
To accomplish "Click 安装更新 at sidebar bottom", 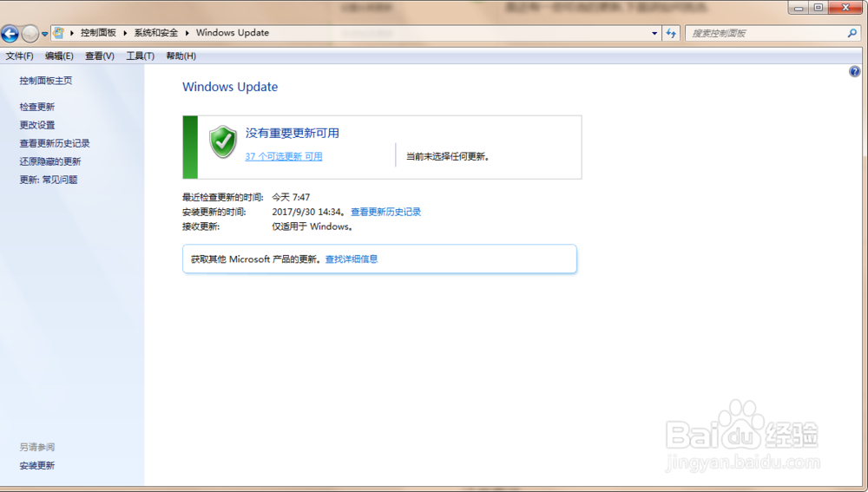I will [x=37, y=465].
